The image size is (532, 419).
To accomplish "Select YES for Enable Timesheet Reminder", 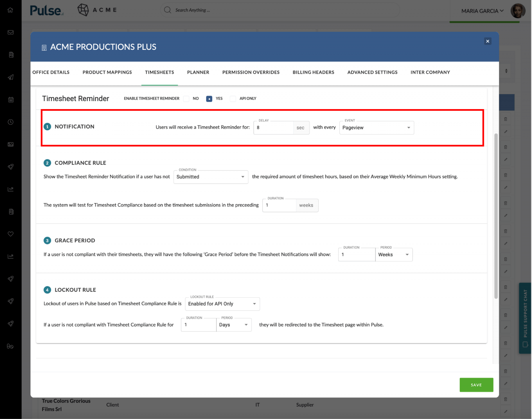I will pyautogui.click(x=209, y=99).
